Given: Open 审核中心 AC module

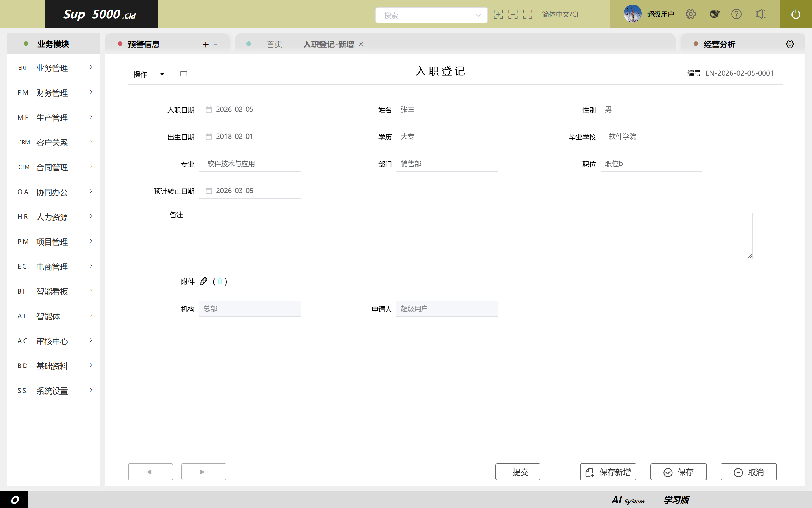Looking at the screenshot, I should pos(53,341).
